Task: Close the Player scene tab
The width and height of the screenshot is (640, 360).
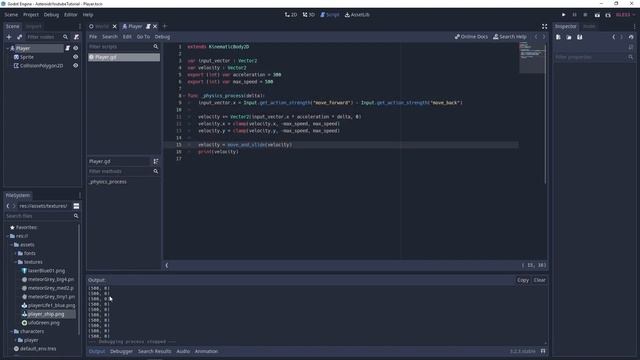Action: [155, 27]
